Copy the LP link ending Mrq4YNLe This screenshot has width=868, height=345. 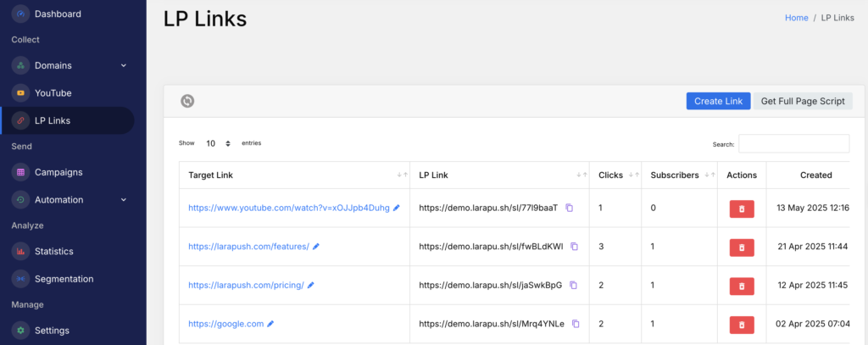tap(576, 324)
